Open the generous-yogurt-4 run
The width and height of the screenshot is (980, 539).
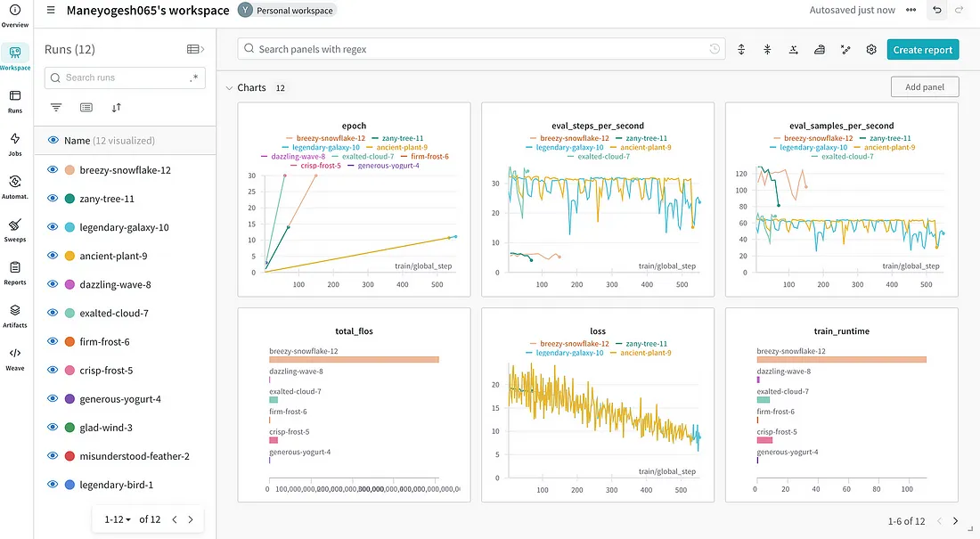click(x=120, y=399)
